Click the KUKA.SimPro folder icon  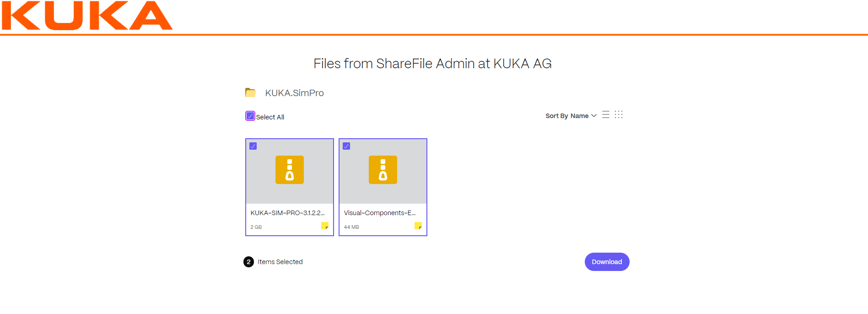pyautogui.click(x=250, y=93)
